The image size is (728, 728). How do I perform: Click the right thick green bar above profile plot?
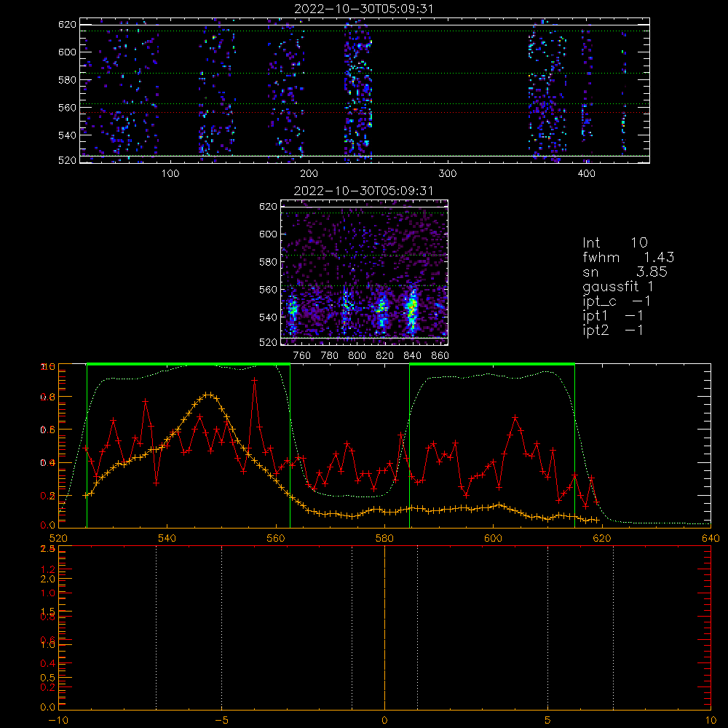click(492, 364)
